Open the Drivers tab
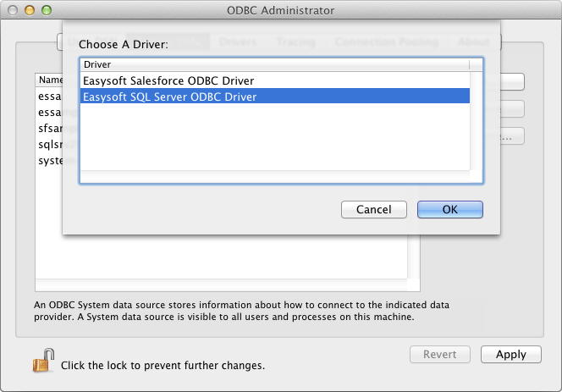Screen dimensions: 562x392 (x=238, y=42)
